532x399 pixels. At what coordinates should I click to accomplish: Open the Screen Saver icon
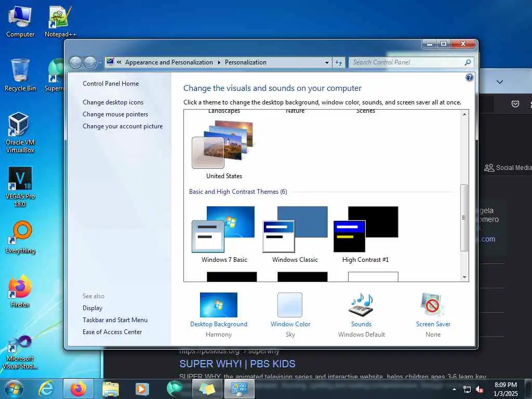click(433, 304)
